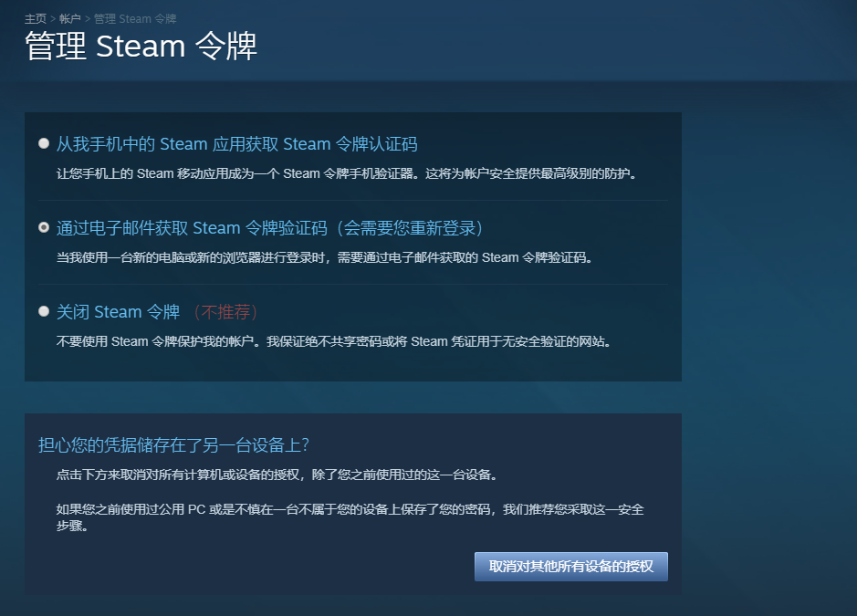Click 担心您的凭据储存在了另一台设备上? heading

tap(173, 445)
